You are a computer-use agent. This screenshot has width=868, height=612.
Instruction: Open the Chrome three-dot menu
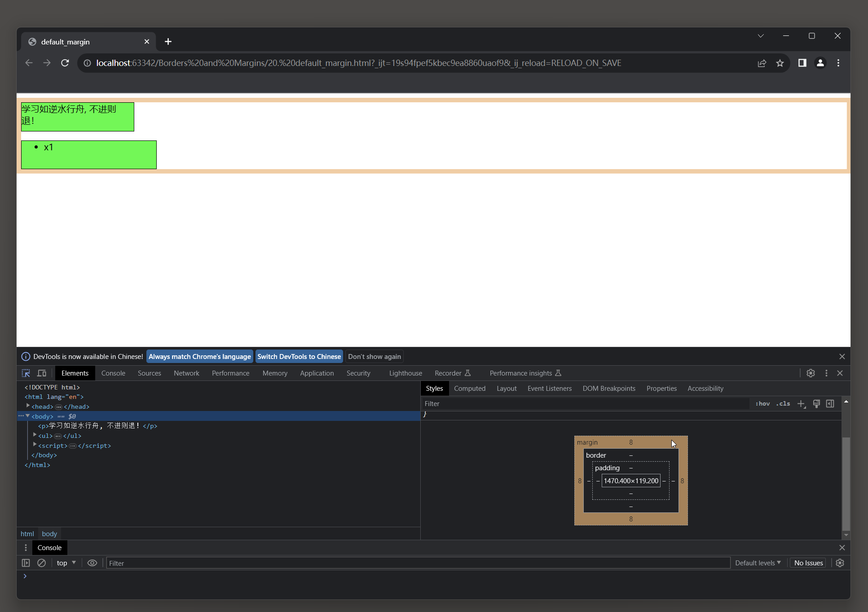pyautogui.click(x=838, y=63)
